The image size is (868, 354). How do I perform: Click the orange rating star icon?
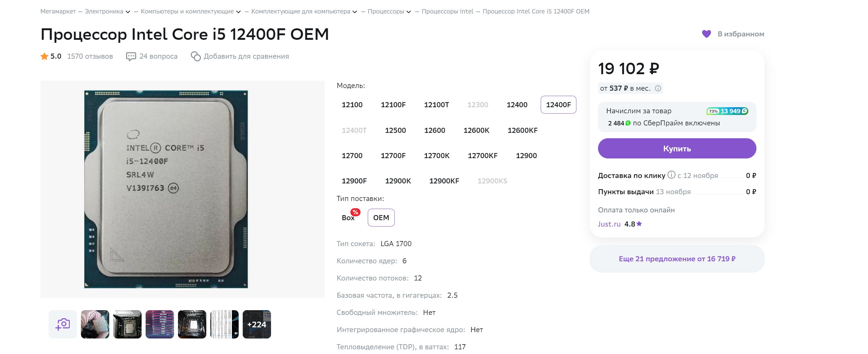point(44,56)
